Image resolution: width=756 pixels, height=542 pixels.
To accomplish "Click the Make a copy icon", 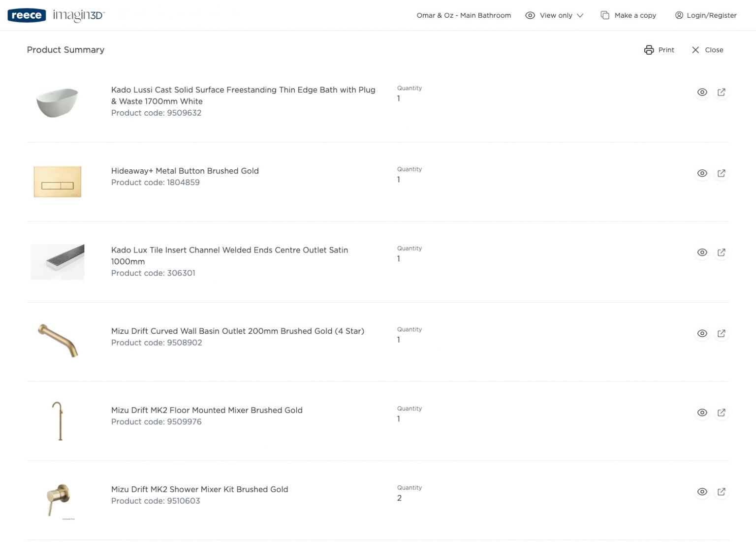I will pos(605,15).
